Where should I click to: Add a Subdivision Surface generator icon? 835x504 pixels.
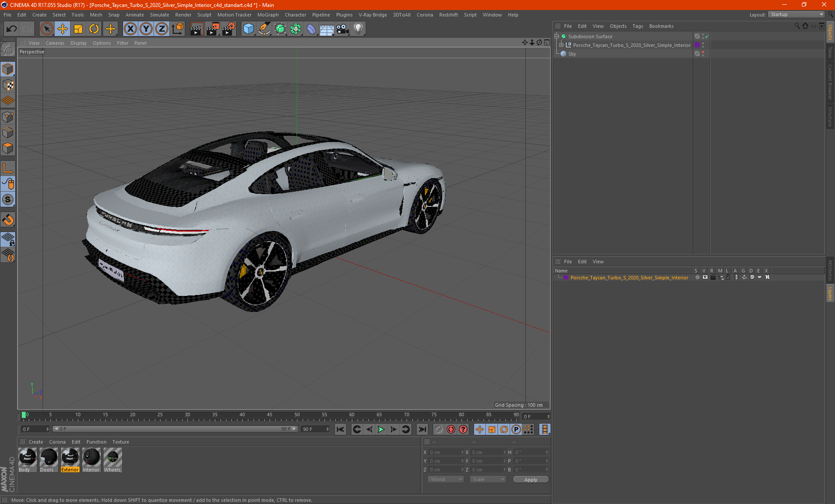coord(280,29)
